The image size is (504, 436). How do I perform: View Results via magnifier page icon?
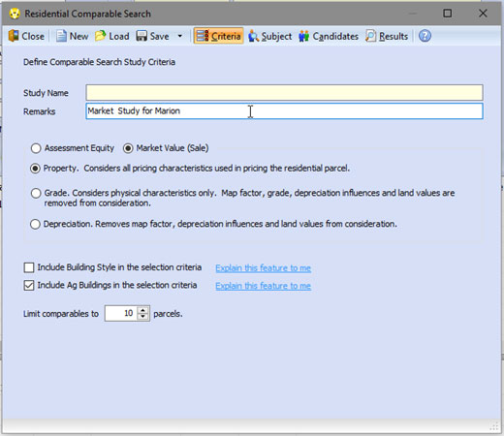click(371, 36)
